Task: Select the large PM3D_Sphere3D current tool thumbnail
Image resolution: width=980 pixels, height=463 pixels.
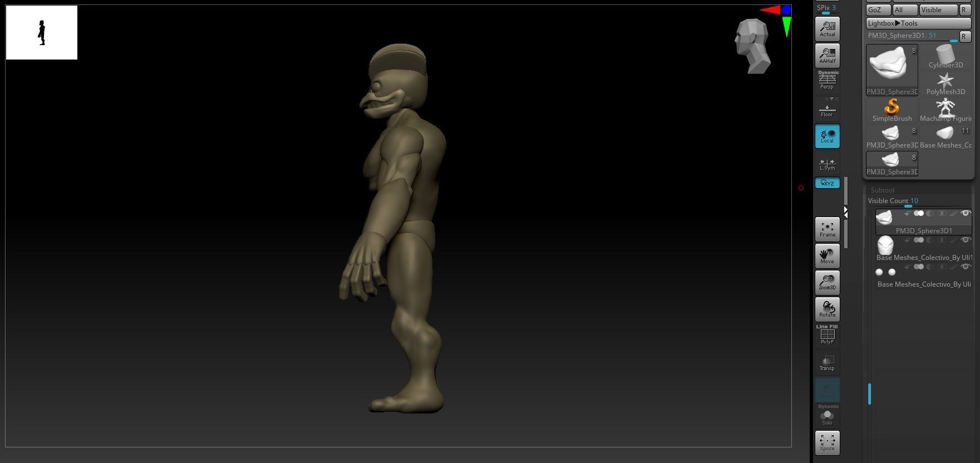Action: [892, 70]
